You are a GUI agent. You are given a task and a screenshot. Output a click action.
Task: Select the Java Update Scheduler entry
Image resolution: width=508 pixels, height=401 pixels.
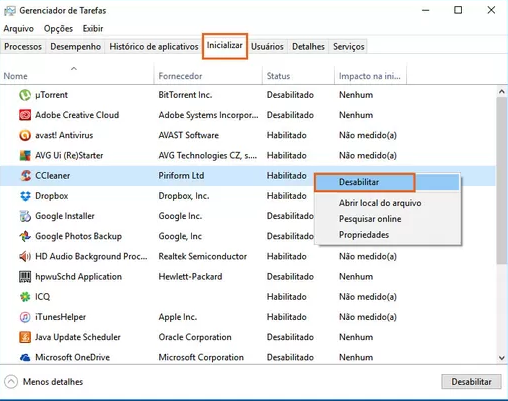(x=78, y=337)
